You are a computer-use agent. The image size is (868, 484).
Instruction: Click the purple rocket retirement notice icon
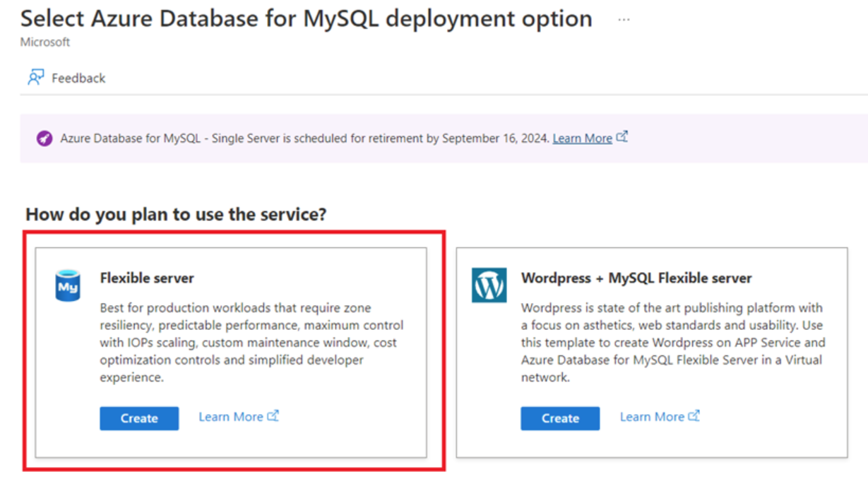point(45,138)
